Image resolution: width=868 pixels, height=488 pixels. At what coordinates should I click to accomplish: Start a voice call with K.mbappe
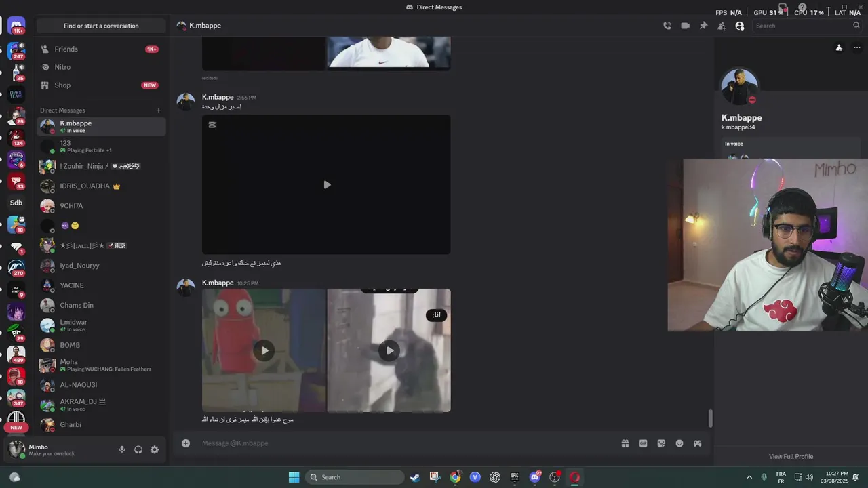click(667, 26)
